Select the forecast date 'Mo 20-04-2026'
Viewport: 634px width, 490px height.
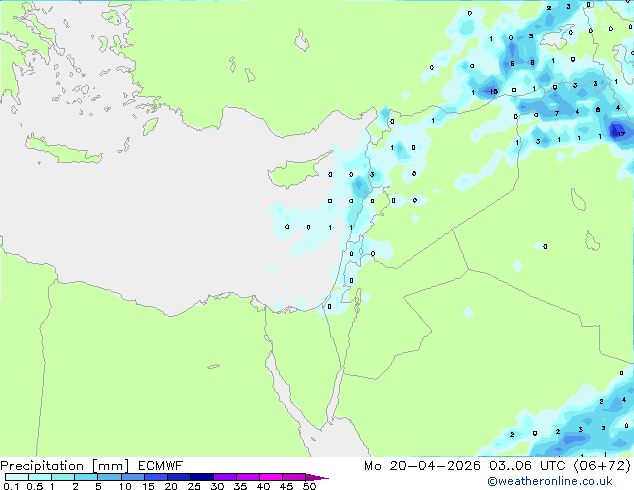[x=423, y=466]
